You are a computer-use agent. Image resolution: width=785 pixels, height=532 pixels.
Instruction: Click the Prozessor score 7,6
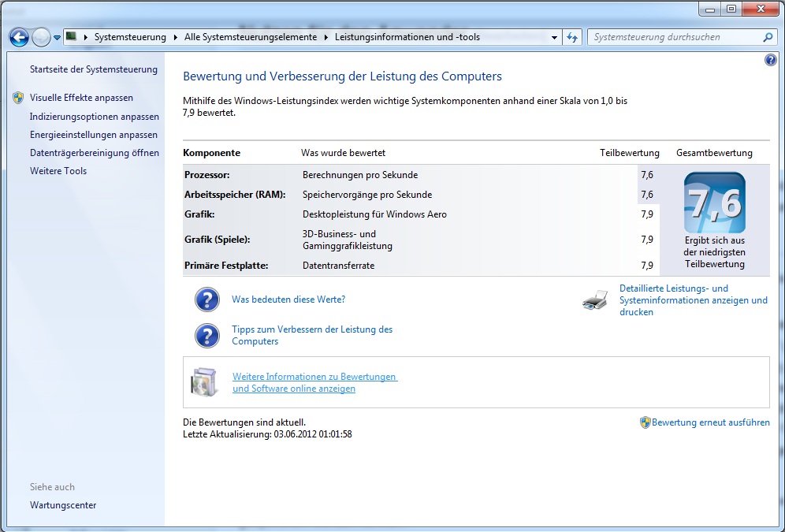pos(647,175)
